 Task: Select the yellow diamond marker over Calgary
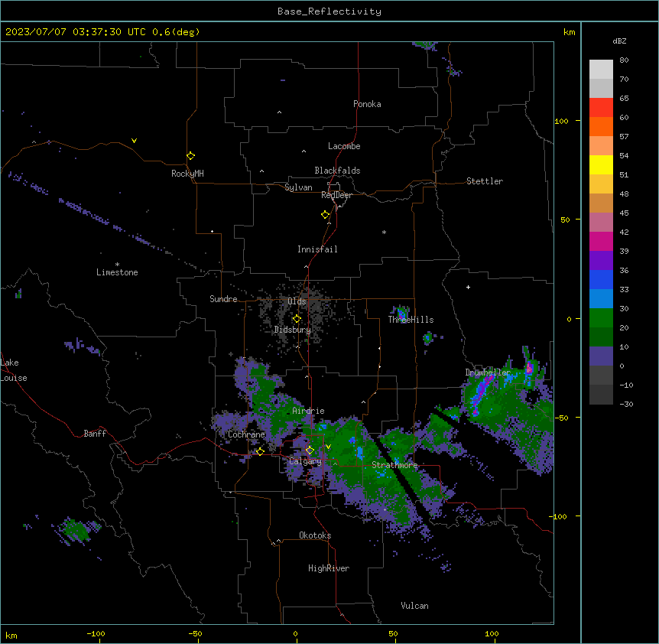[310, 450]
